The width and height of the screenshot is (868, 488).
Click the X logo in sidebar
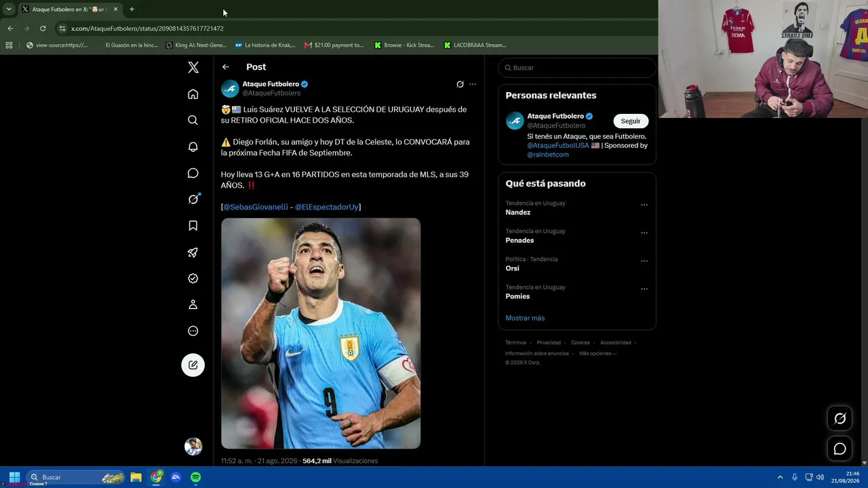tap(193, 67)
